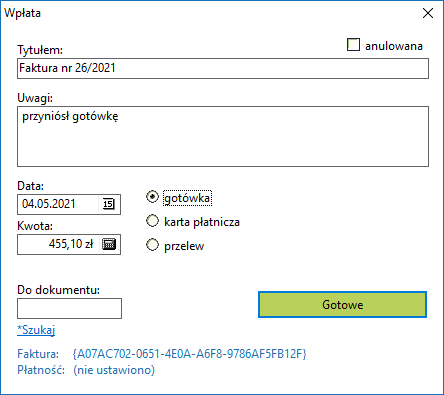Click into the Uwagi notes text area
Viewport: 444px width, 395px height.
[223, 137]
